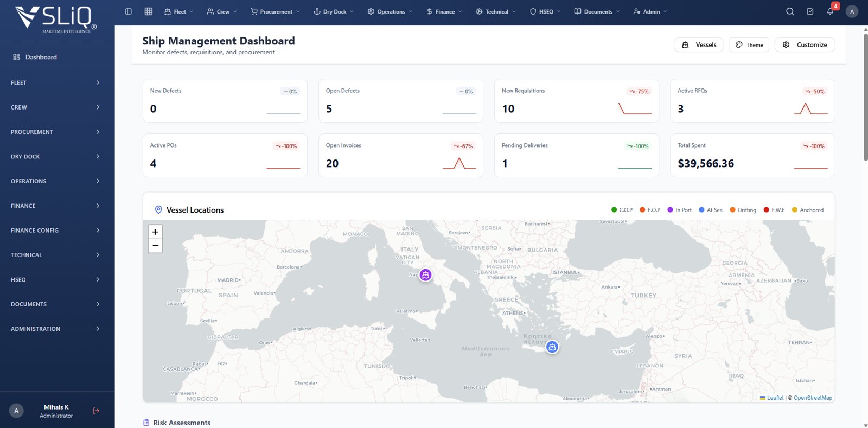Open notifications bell with badge 4

coord(830,11)
